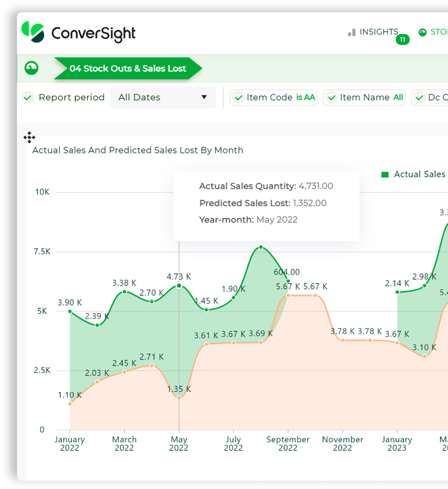The image size is (448, 489).
Task: Click the February 2022 predicted point 2.03 K
Action: click(x=97, y=382)
